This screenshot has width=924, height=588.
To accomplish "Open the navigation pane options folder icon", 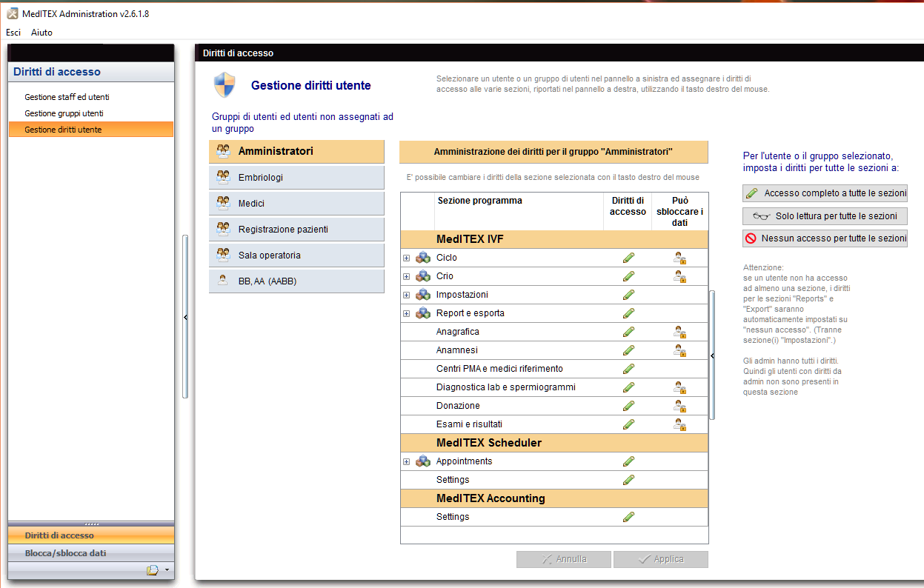I will tap(153, 570).
